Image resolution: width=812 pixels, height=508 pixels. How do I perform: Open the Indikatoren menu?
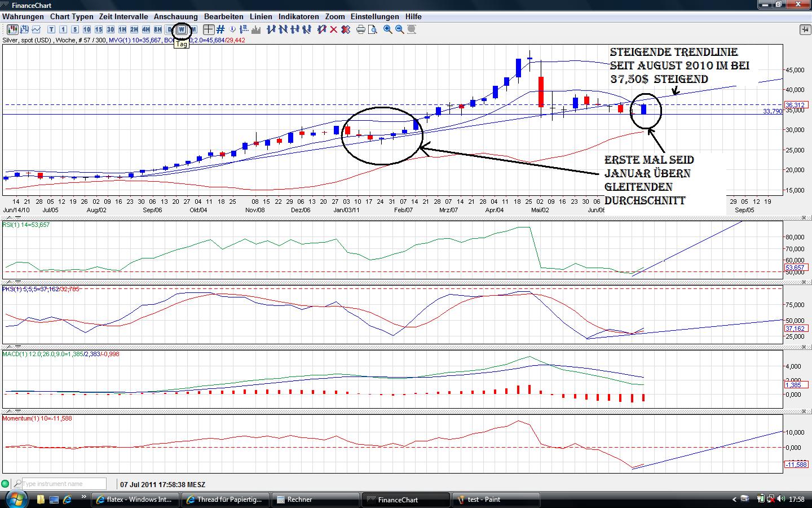(x=299, y=16)
